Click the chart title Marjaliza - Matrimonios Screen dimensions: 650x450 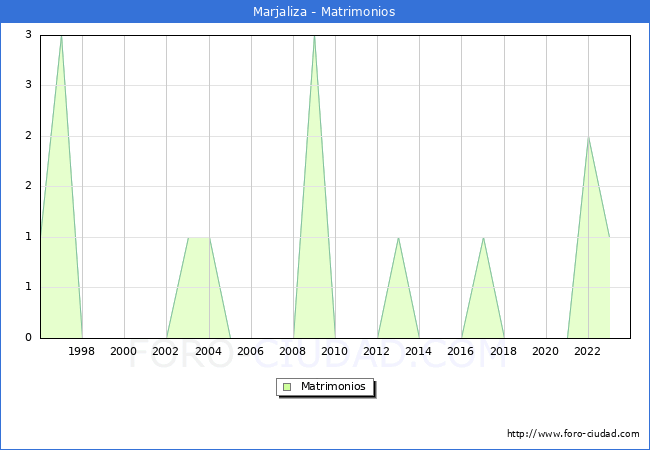coord(324,12)
